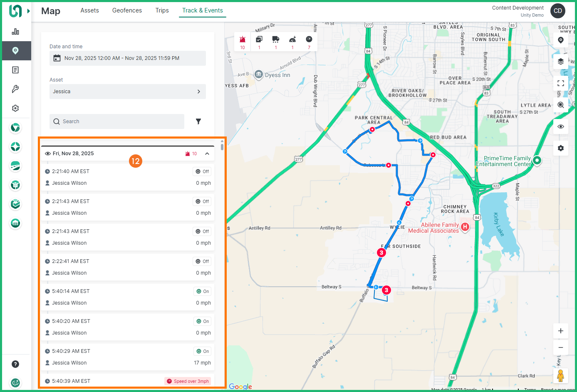The width and height of the screenshot is (577, 392).
Task: Switch to the Trips tab
Action: pos(162,10)
